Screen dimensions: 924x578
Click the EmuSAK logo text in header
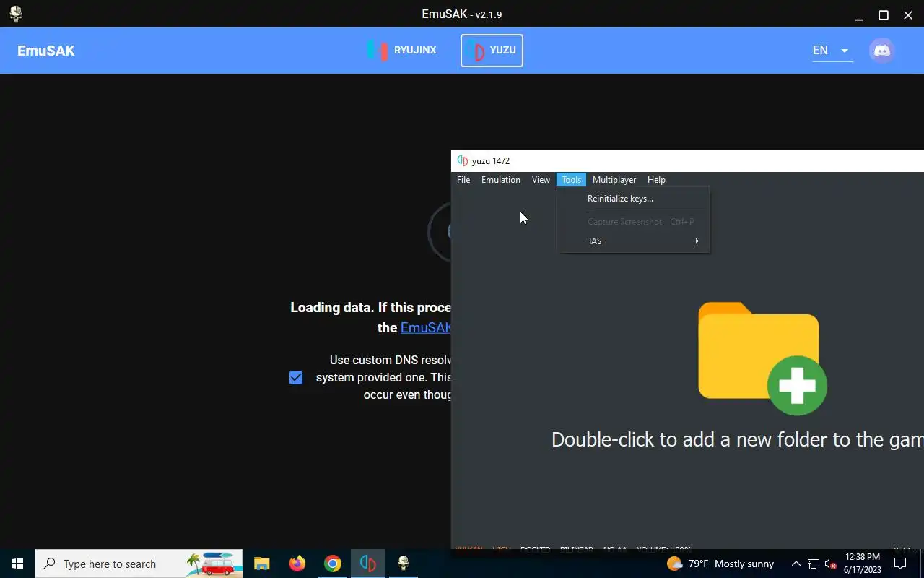tap(46, 51)
